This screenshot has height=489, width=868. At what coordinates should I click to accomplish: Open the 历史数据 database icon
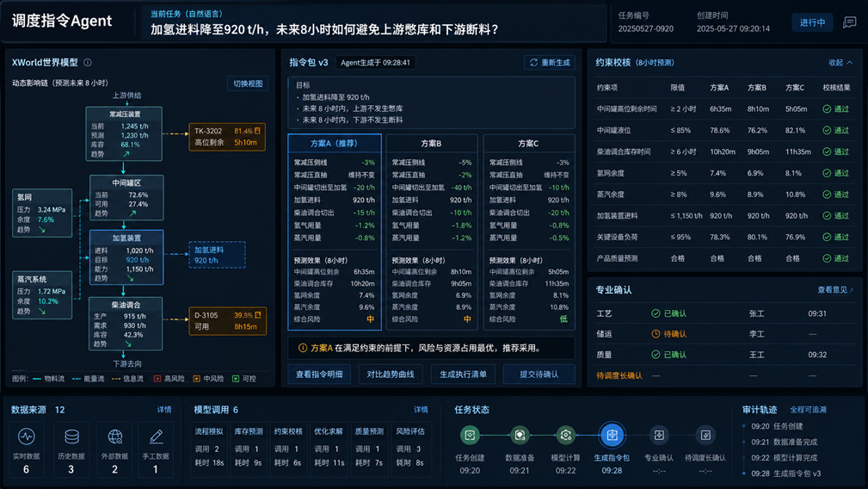[71, 436]
